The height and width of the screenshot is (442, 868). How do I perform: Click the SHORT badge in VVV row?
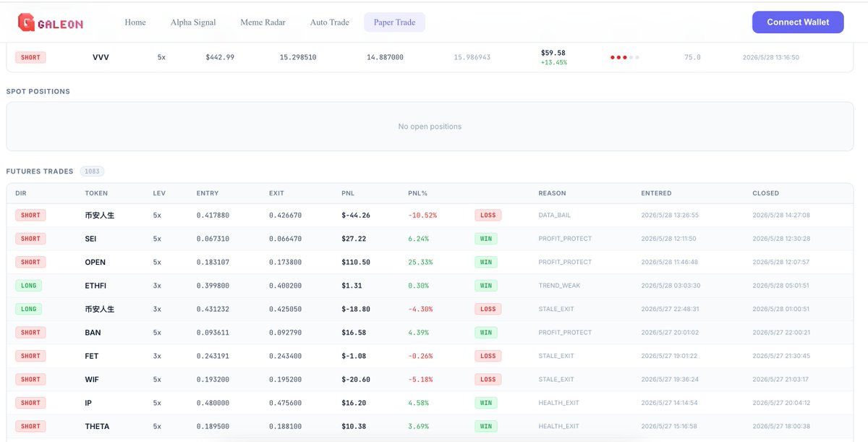pos(30,57)
